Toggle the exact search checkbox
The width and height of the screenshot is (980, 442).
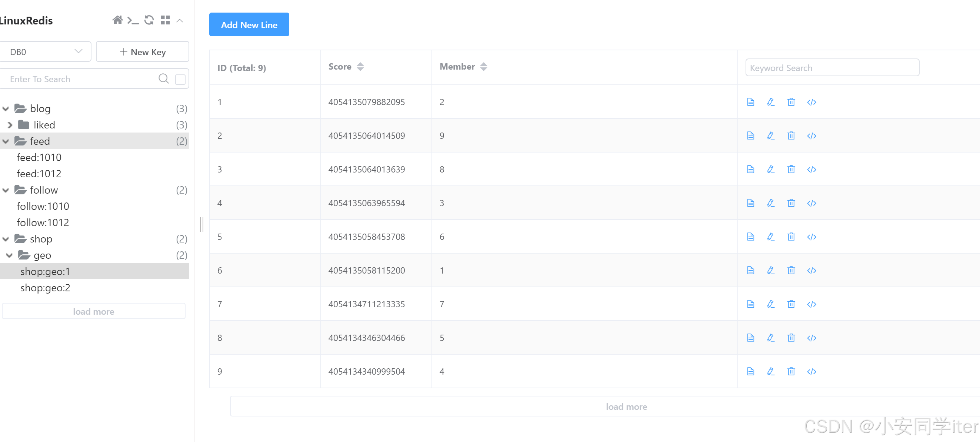(180, 79)
